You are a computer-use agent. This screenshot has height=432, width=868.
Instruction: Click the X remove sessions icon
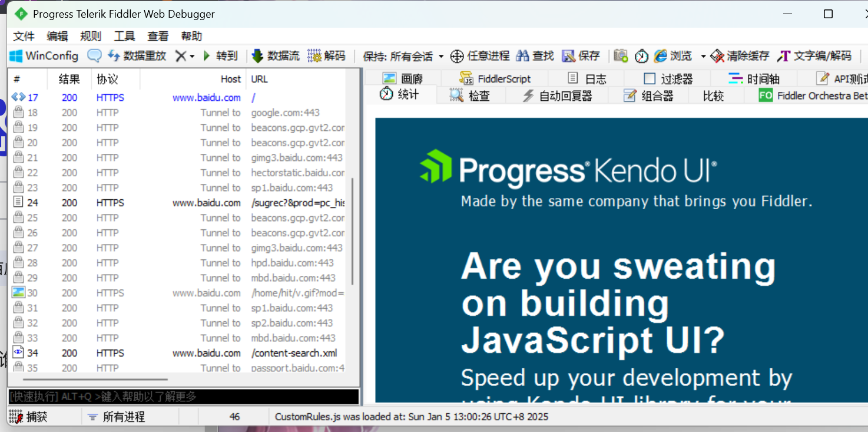pos(181,56)
